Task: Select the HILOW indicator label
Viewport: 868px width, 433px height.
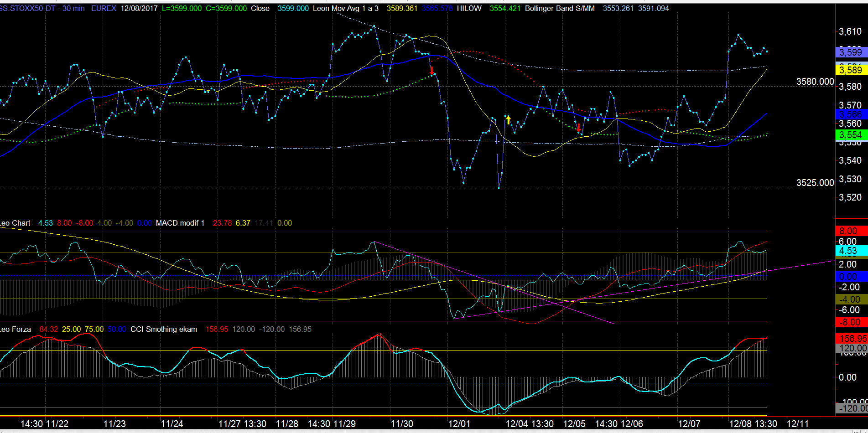Action: point(469,8)
